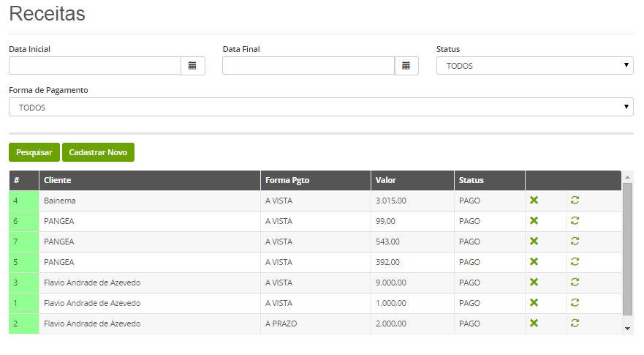Delete the Bainema receita row
The height and width of the screenshot is (355, 644).
pyautogui.click(x=534, y=201)
